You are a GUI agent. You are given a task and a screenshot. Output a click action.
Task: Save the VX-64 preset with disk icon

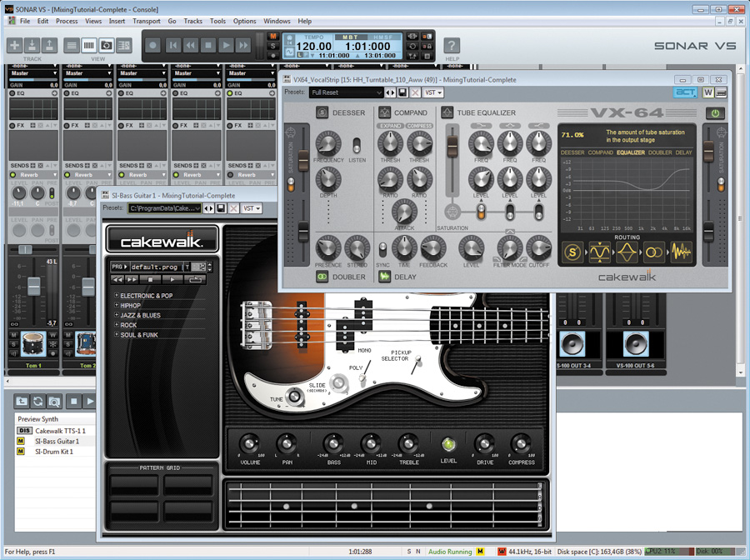tap(402, 92)
